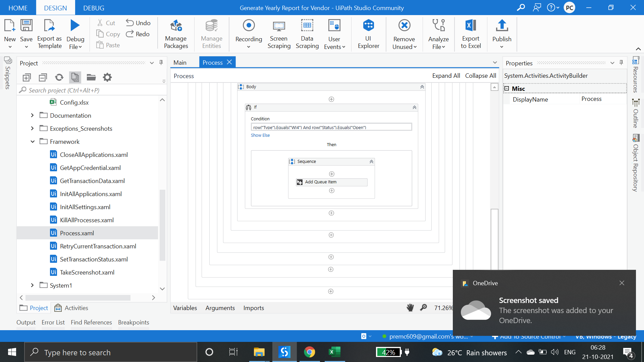Viewport: 644px width, 362px height.
Task: Expand the Documentation folder
Action: (33, 115)
